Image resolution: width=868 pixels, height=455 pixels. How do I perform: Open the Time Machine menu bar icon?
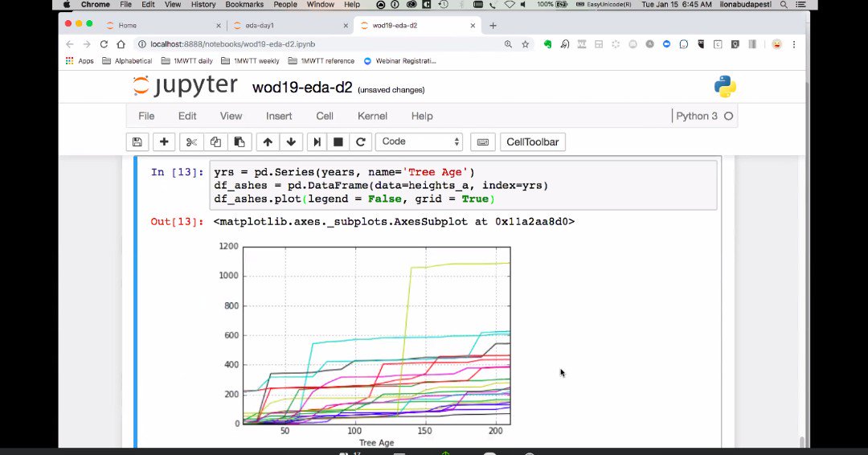(x=444, y=5)
